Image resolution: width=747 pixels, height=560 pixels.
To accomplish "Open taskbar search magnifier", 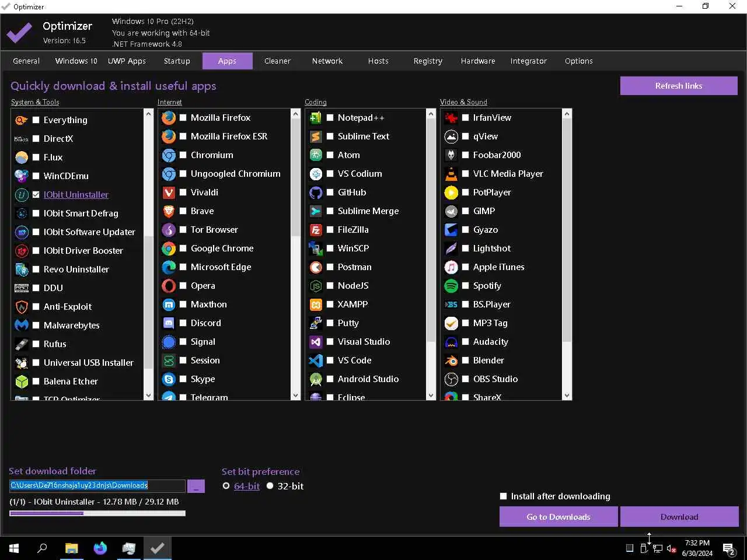I will click(x=42, y=548).
